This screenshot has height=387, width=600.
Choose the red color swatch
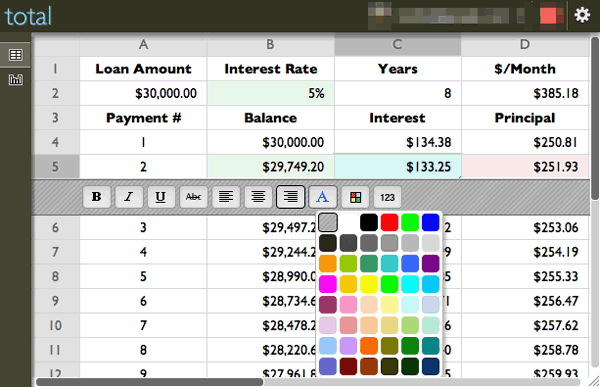click(390, 222)
